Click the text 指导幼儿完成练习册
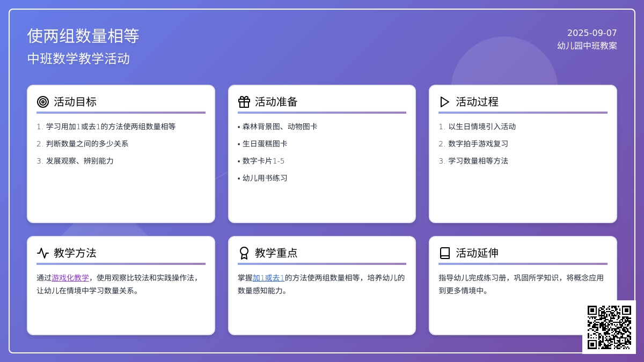Image resolution: width=644 pixels, height=362 pixels. click(472, 278)
